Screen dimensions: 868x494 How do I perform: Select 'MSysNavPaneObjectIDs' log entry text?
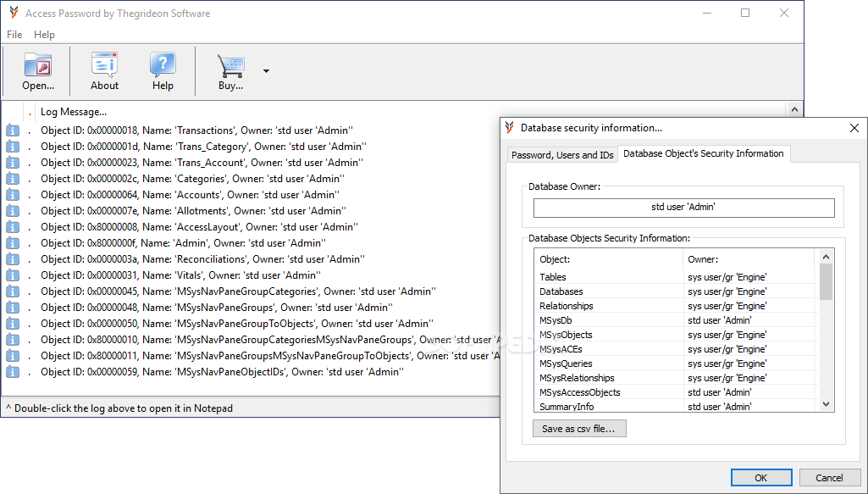222,372
